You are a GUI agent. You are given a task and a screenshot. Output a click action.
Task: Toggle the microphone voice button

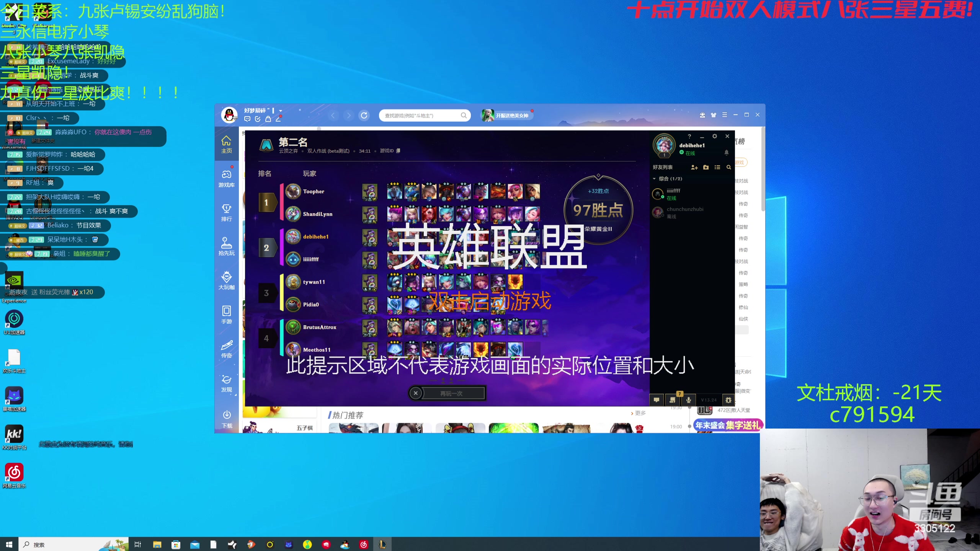click(689, 400)
